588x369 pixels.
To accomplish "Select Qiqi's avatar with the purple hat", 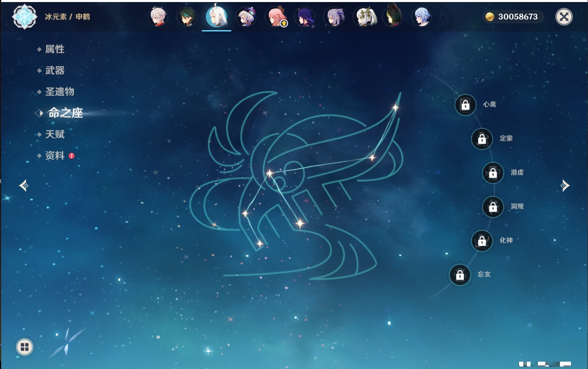I will pyautogui.click(x=246, y=17).
